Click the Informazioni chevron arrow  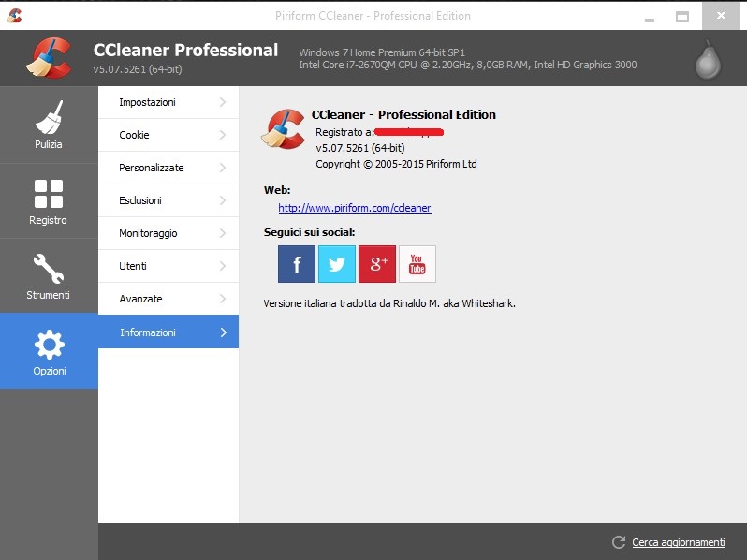(224, 332)
